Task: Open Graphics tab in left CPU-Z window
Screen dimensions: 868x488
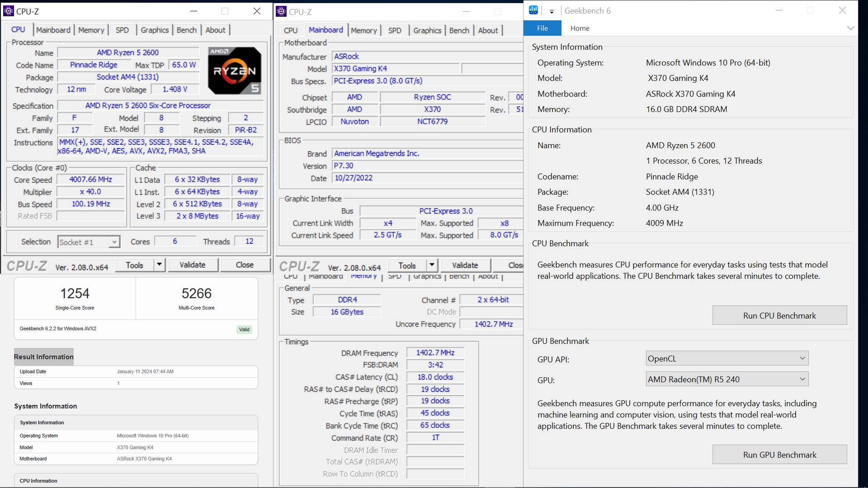Action: pyautogui.click(x=155, y=30)
